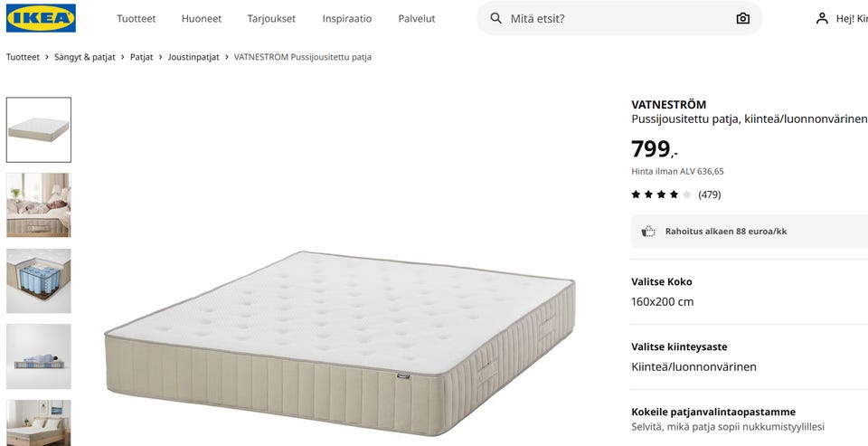Image resolution: width=868 pixels, height=446 pixels.
Task: Expand Valitse kiinteysaste firmness selector
Action: pos(749,356)
